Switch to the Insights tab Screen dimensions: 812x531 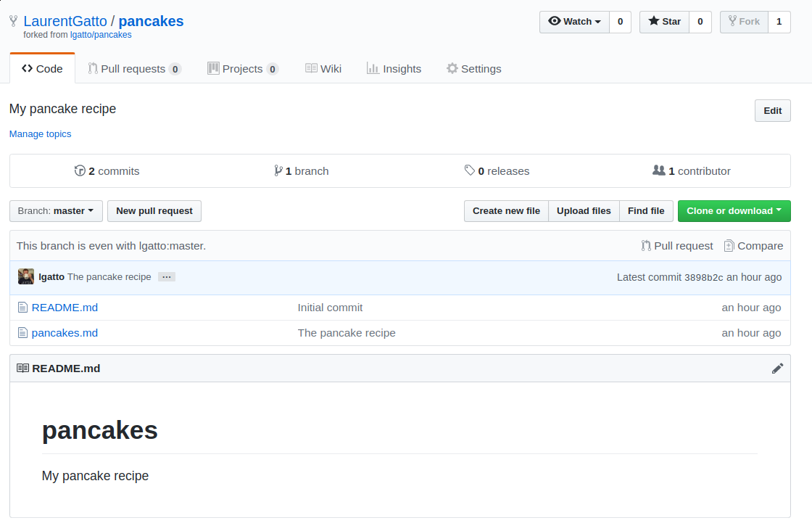click(394, 68)
